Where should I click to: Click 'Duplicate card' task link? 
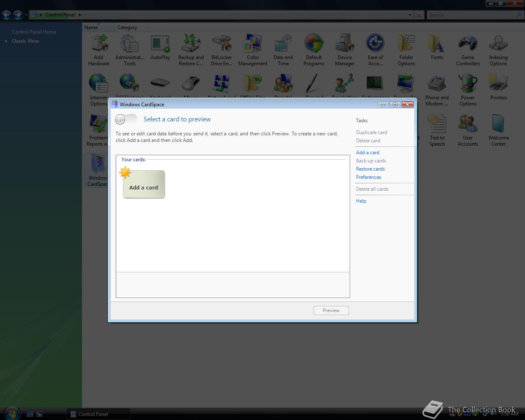(372, 132)
